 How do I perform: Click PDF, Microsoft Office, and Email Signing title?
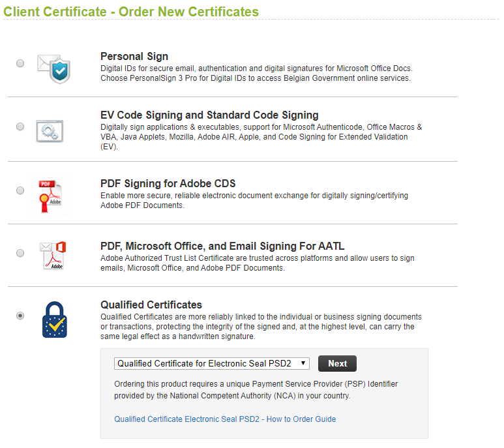pyautogui.click(x=222, y=246)
